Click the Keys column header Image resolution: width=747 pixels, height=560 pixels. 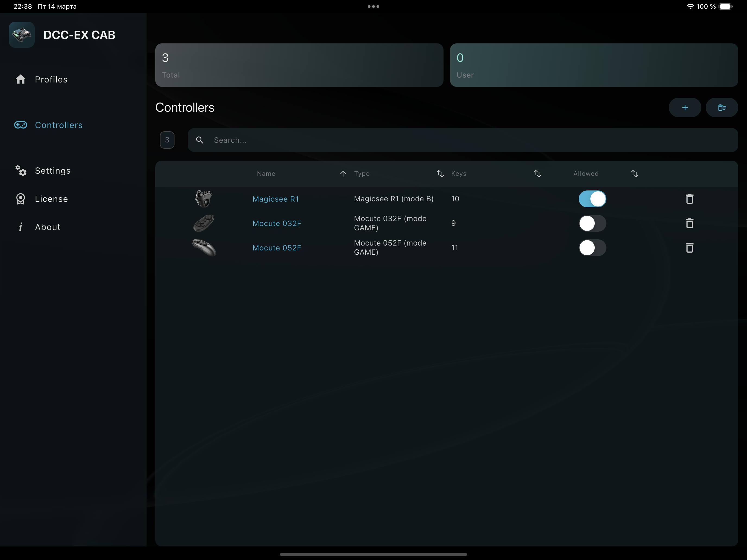pos(459,173)
